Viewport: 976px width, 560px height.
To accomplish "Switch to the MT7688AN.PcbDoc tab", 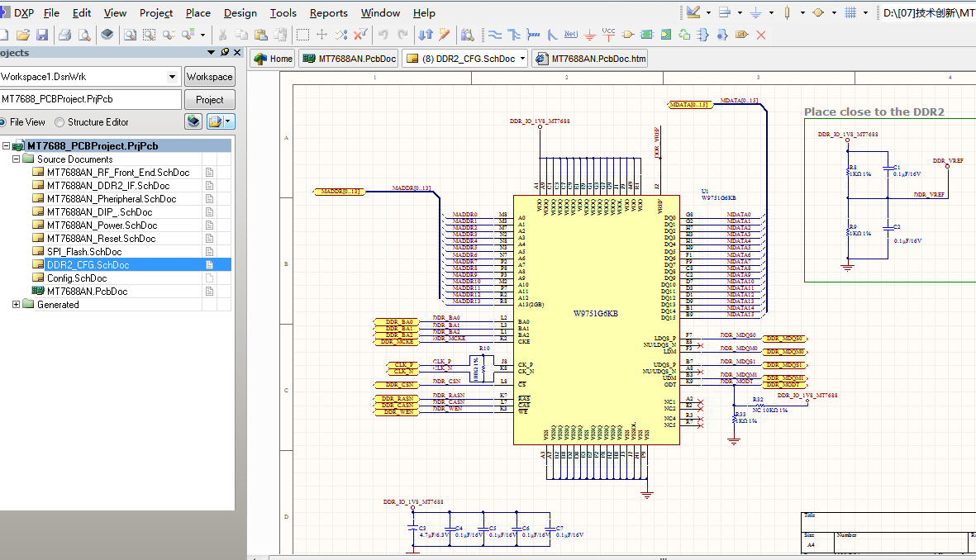I will (x=349, y=59).
